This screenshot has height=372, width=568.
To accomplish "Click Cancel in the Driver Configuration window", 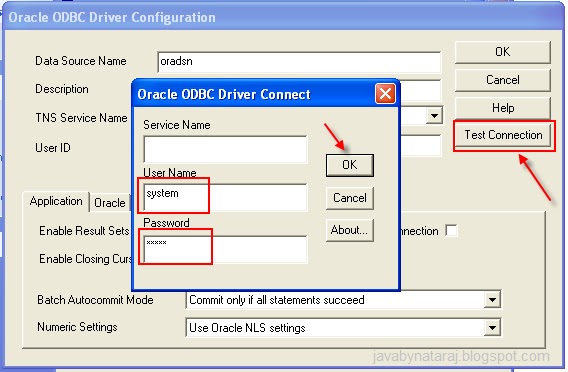I will [502, 80].
